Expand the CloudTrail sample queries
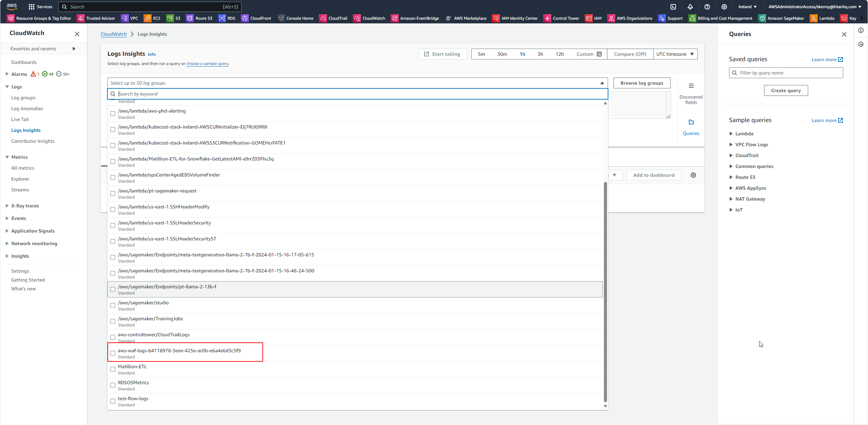868x425 pixels. pyautogui.click(x=731, y=155)
